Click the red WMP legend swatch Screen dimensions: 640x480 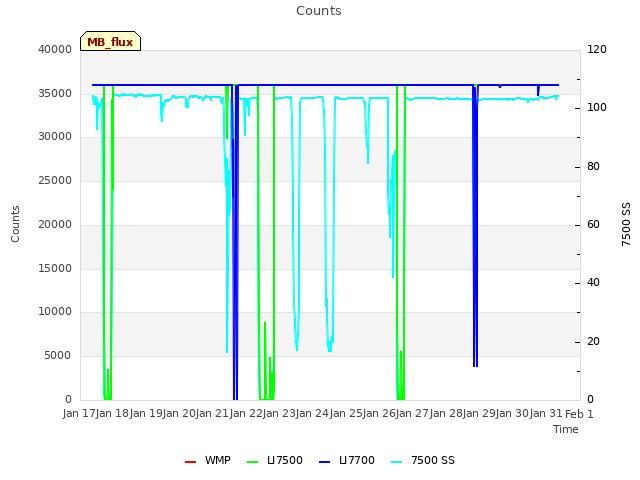point(190,462)
